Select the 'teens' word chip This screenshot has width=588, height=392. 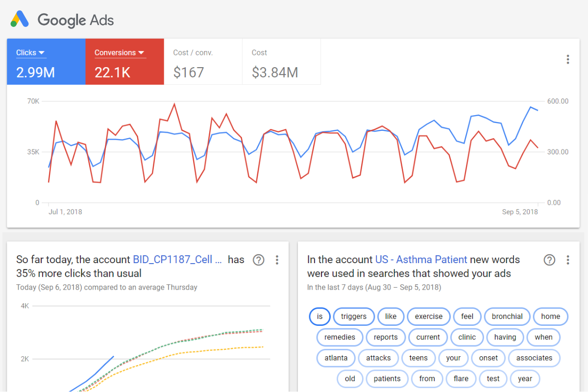tap(418, 358)
